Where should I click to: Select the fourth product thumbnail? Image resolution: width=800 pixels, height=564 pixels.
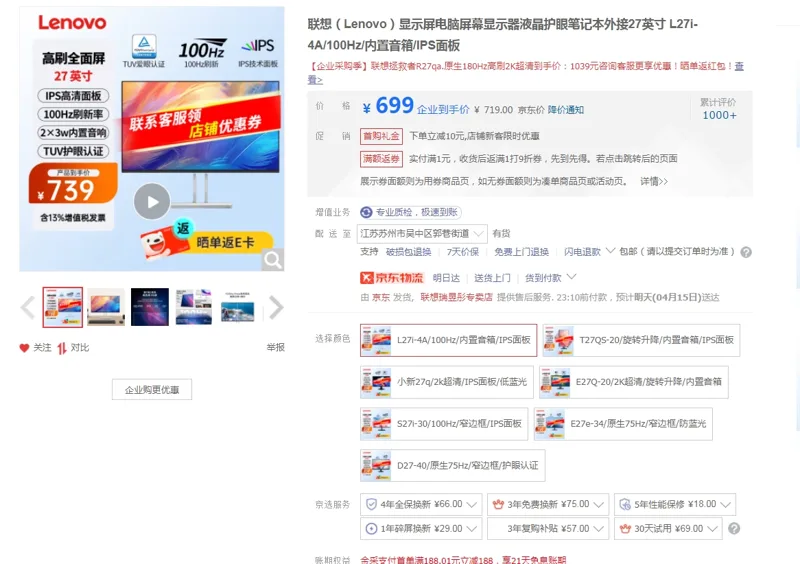click(x=194, y=307)
